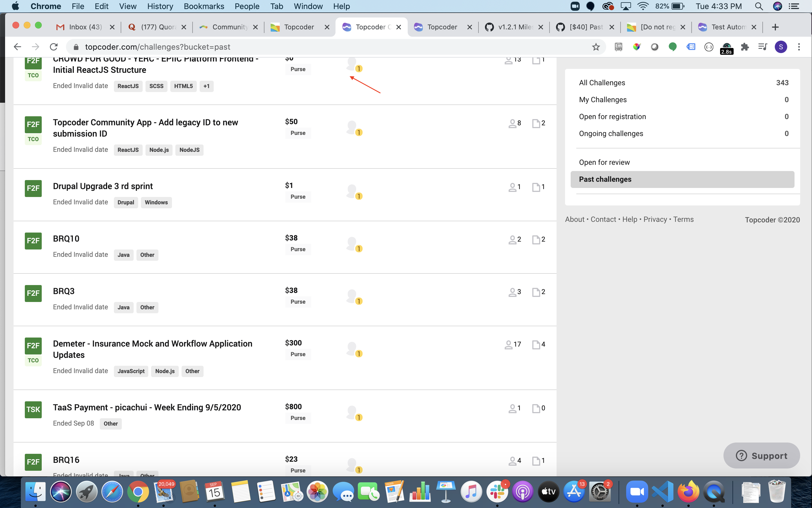Screen dimensions: 812x508
Task: Select All Challenges filter
Action: point(683,83)
